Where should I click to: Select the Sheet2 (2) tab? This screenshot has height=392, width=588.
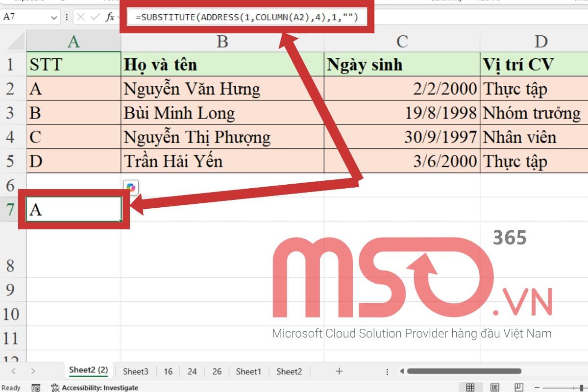coord(88,370)
